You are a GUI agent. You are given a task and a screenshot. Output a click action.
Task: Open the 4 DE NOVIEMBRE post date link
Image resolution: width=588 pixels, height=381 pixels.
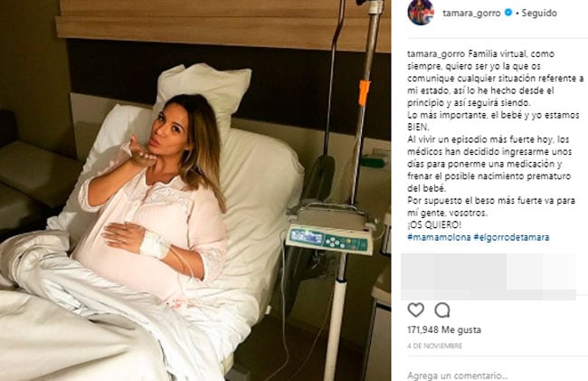coord(434,346)
